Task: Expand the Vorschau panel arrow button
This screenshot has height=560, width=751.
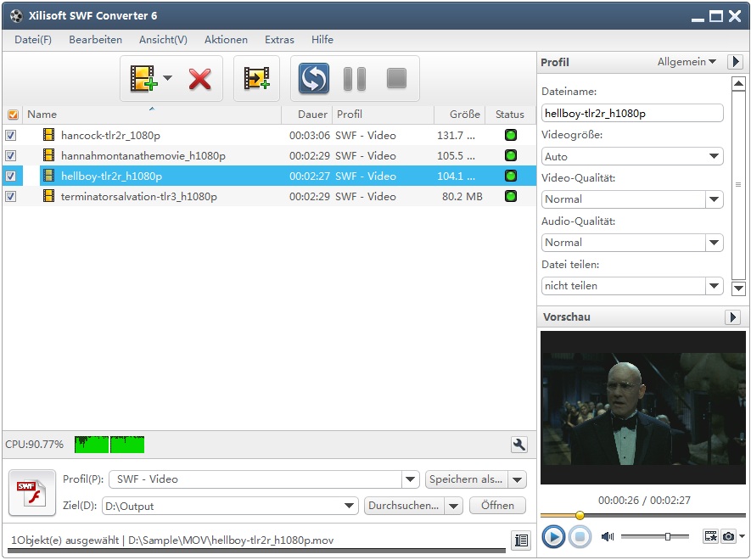Action: 733,317
